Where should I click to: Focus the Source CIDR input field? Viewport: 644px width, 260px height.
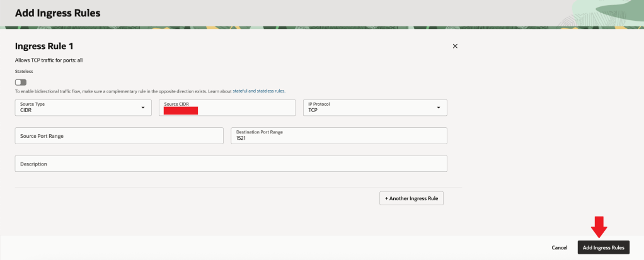tap(227, 108)
